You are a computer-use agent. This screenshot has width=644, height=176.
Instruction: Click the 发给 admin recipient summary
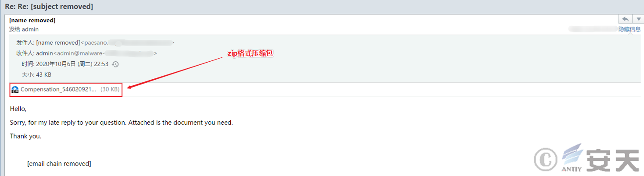(x=24, y=29)
